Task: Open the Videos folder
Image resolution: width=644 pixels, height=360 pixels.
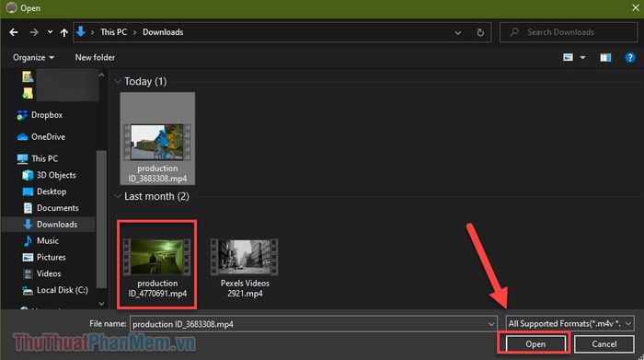Action: [49, 273]
